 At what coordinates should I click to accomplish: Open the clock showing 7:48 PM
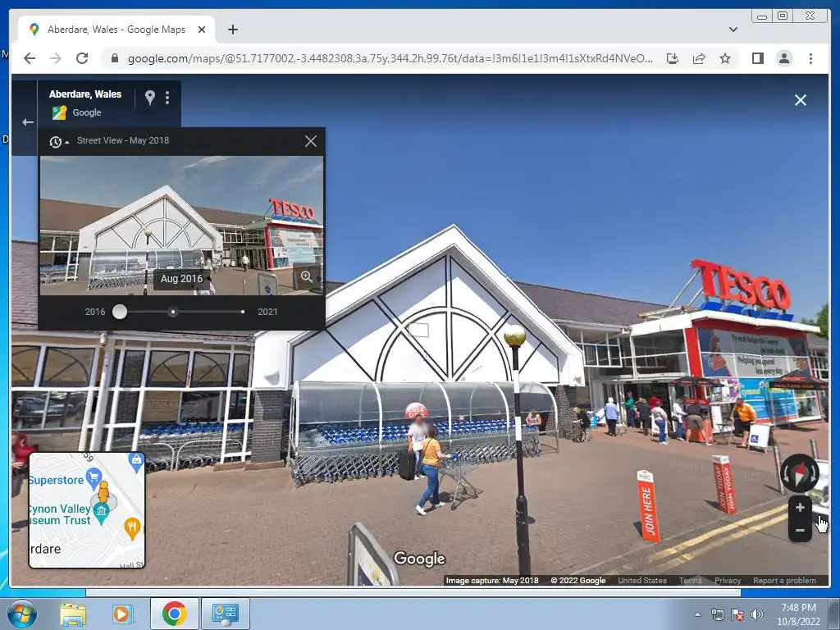tap(798, 614)
